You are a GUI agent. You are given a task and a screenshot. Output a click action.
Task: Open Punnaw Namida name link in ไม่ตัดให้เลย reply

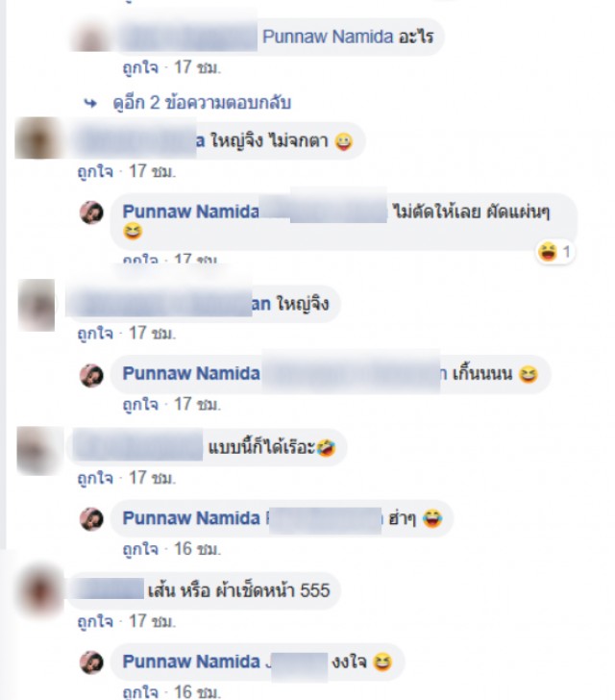pos(190,212)
